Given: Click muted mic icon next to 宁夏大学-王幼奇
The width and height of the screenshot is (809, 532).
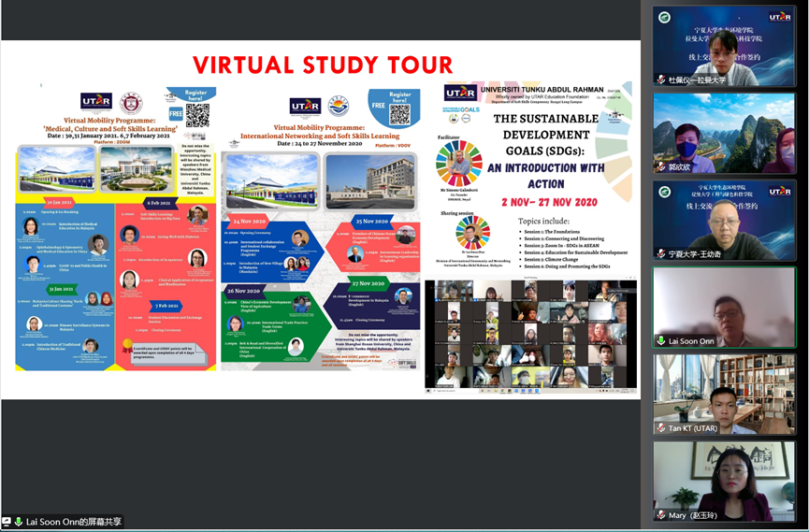Looking at the screenshot, I should tap(661, 254).
